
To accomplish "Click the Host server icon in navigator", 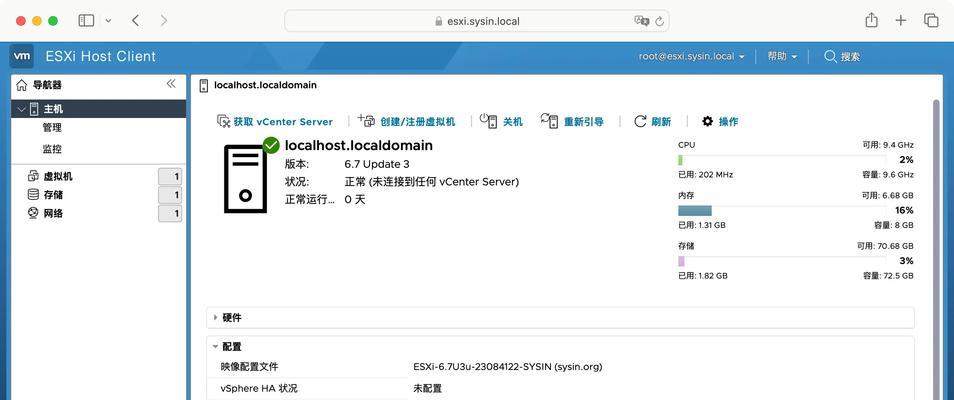I will click(34, 109).
